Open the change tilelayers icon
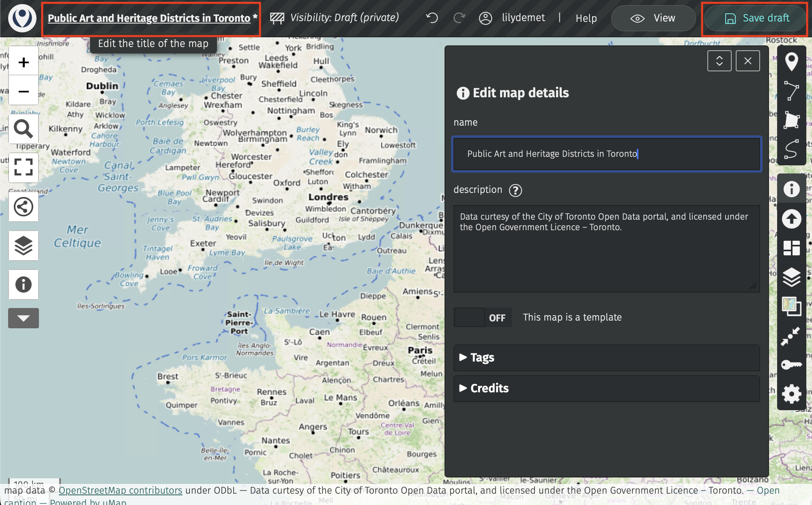This screenshot has width=812, height=505. (791, 306)
